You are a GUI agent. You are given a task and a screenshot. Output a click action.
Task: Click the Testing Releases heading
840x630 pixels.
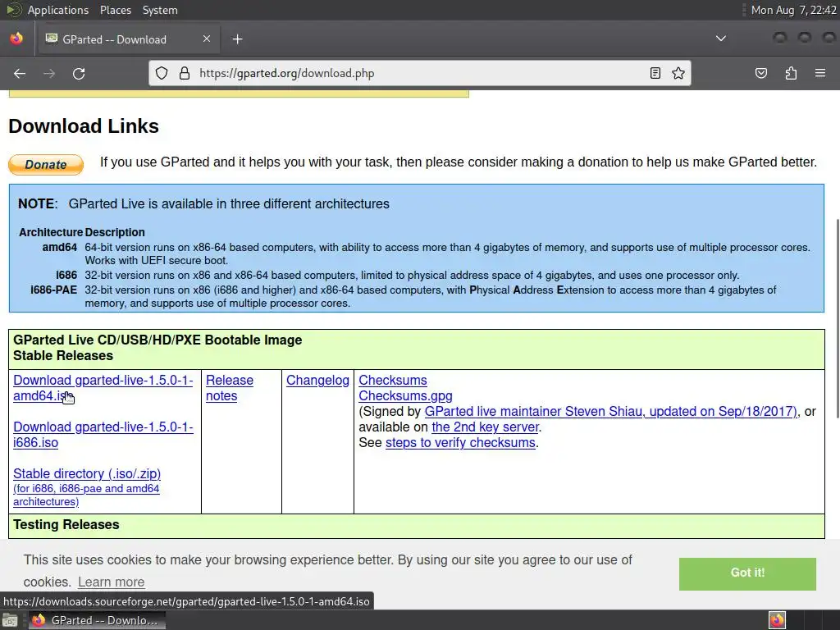coord(66,524)
